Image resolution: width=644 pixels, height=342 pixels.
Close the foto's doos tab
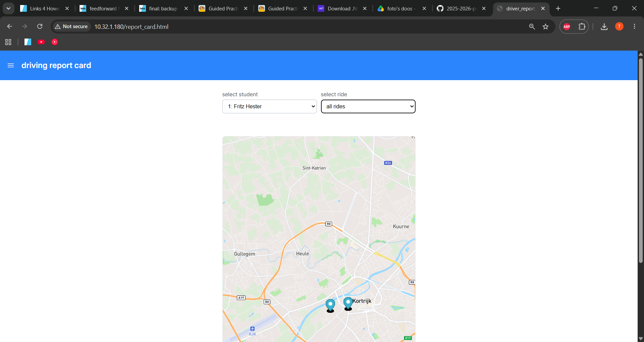424,9
